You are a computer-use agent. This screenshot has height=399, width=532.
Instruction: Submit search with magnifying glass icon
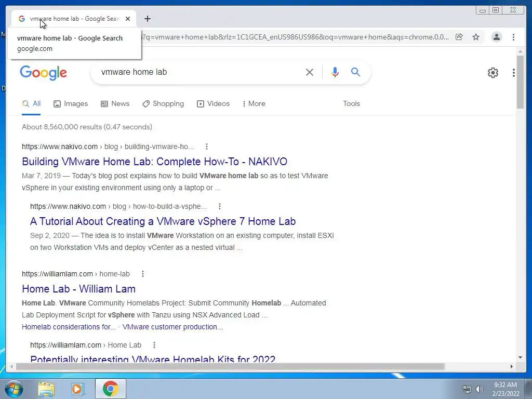point(355,72)
